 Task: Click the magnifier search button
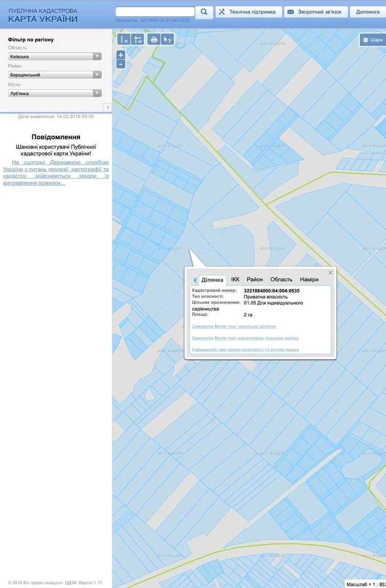pos(204,12)
